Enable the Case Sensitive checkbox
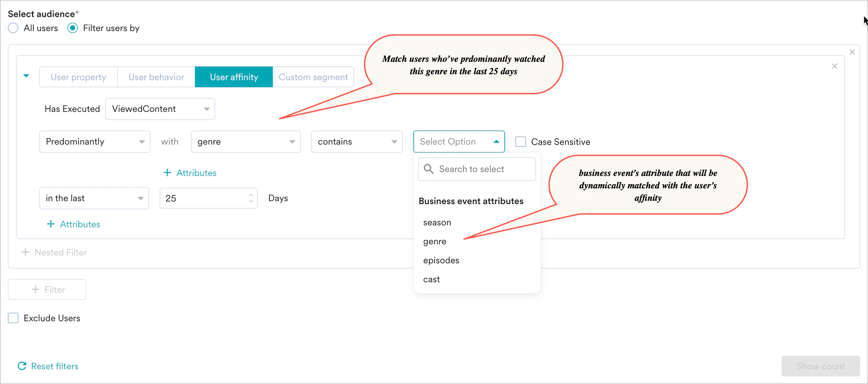Screen dimensions: 868x384 point(520,142)
